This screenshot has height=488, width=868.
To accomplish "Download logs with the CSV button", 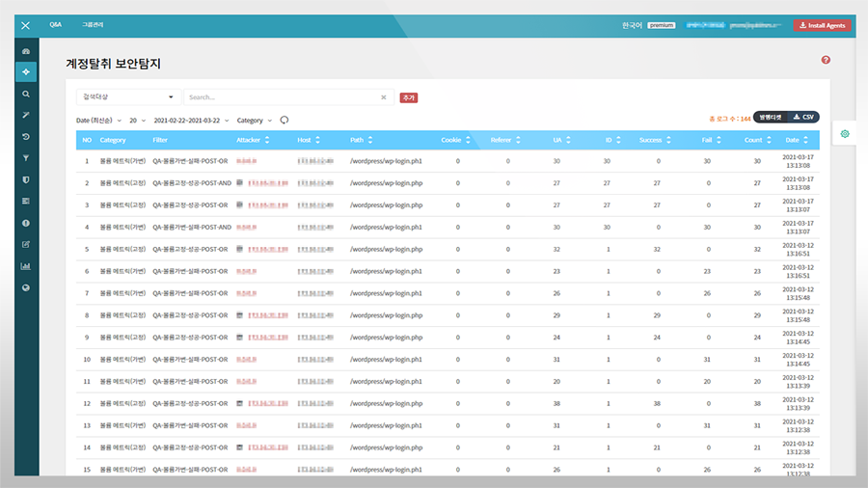I will (x=803, y=117).
